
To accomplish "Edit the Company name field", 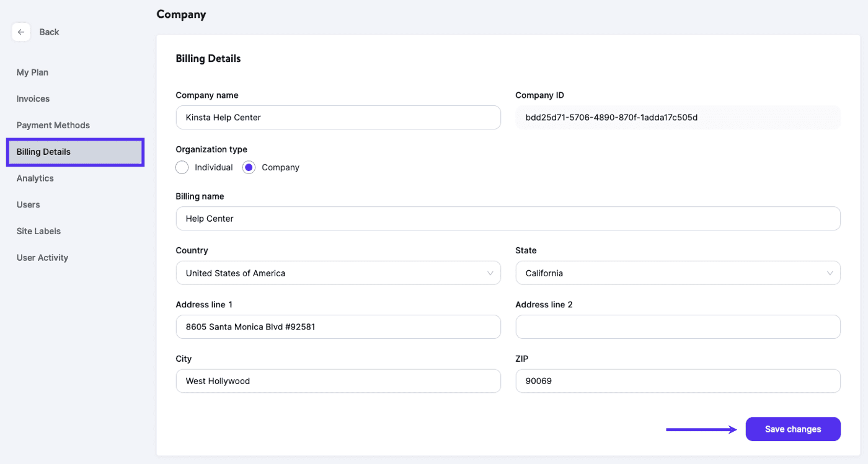I will 338,117.
